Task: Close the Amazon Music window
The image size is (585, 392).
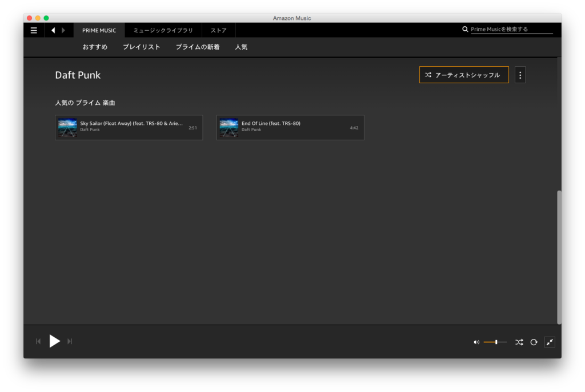Action: point(30,18)
